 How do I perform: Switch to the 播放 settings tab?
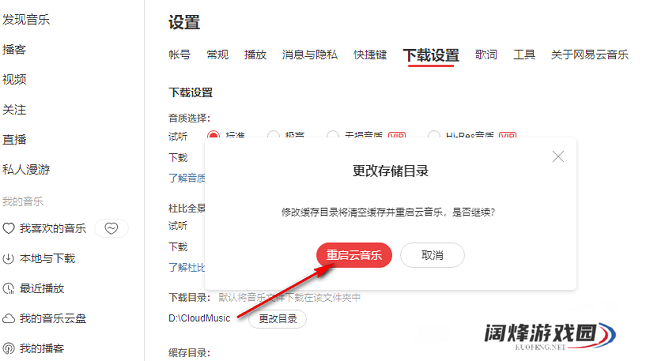[255, 55]
